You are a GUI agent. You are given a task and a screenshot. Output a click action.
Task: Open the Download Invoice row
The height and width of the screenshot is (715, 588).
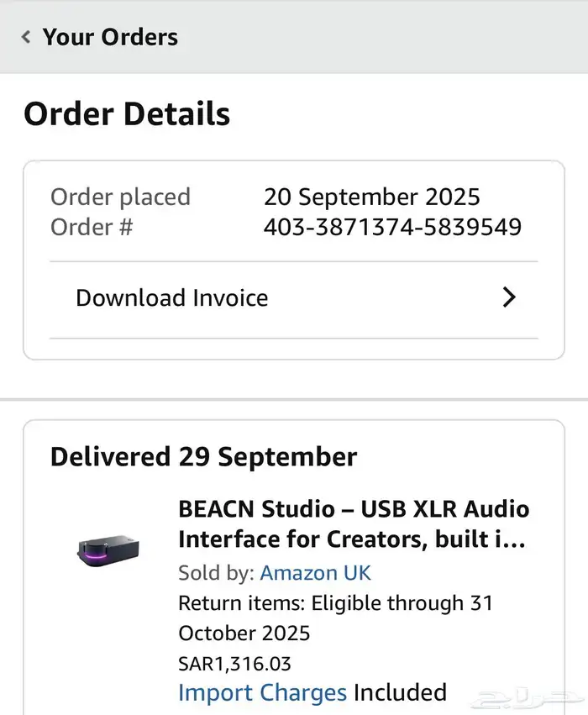pyautogui.click(x=172, y=297)
